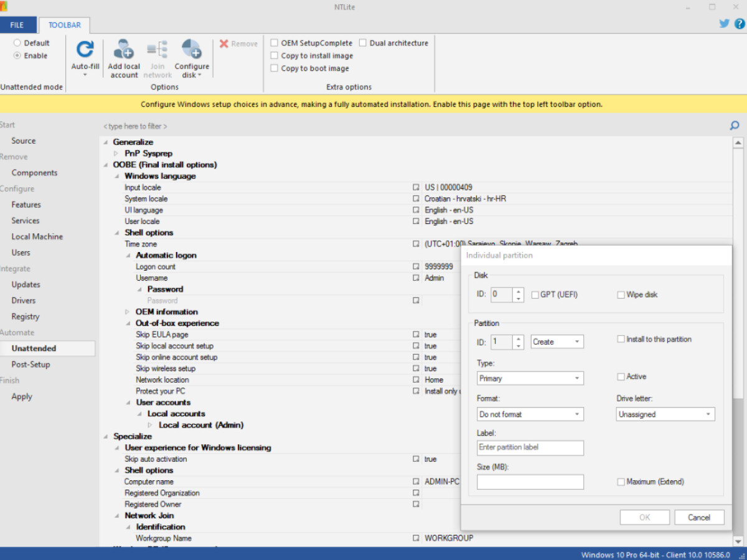Expand the PnP Sysprep node
This screenshot has width=747, height=560.
pos(116,153)
